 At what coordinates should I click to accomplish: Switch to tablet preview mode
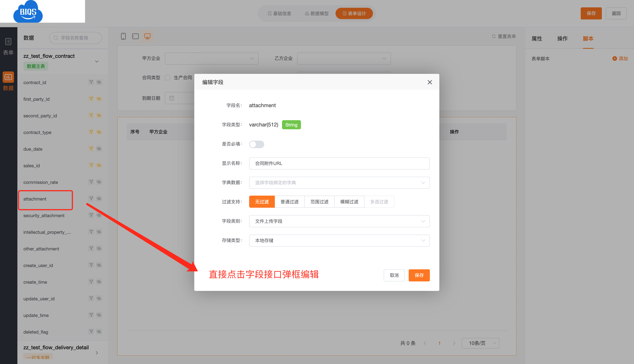pos(136,36)
